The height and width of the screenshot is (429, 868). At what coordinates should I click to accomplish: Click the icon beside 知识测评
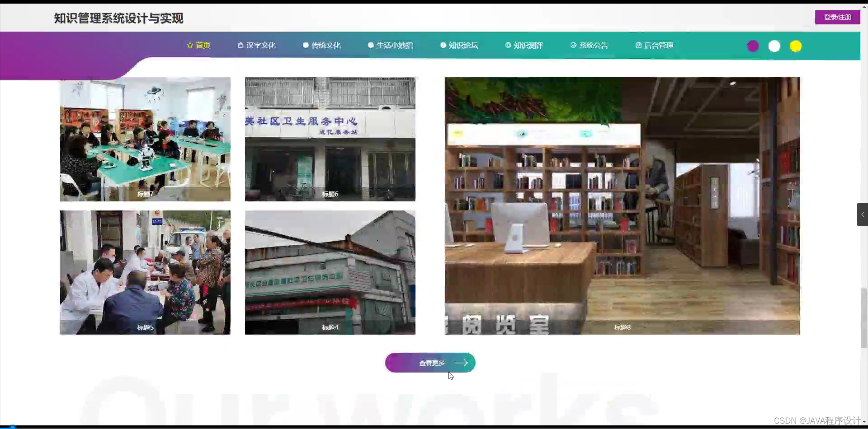point(508,45)
